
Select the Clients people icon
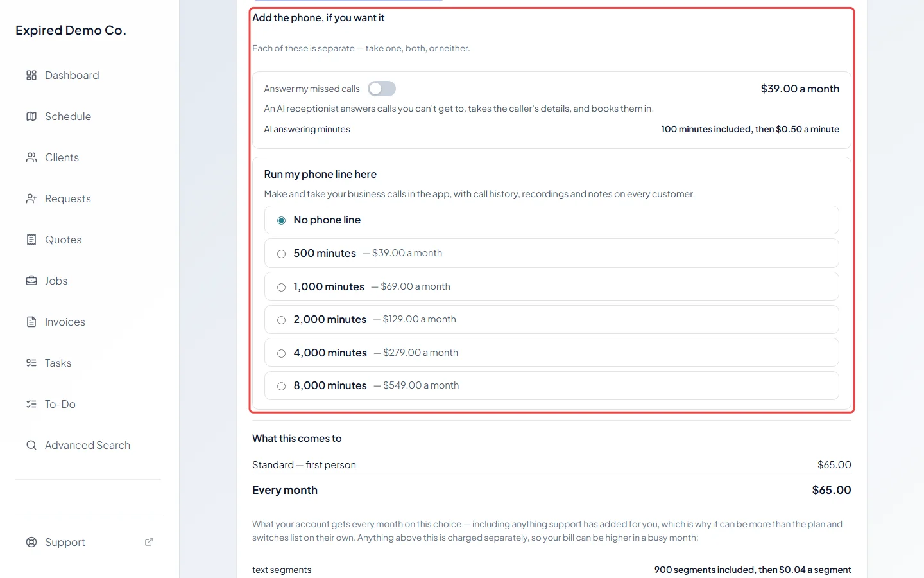[31, 157]
